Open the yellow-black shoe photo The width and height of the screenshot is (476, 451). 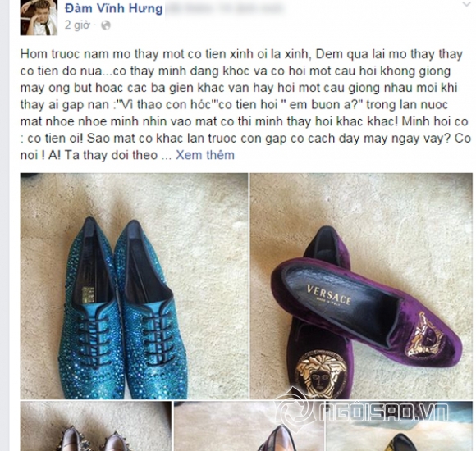point(399,426)
